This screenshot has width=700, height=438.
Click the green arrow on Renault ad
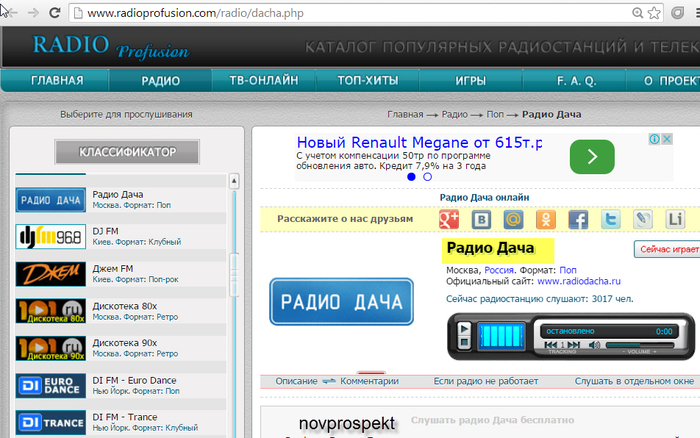click(591, 156)
